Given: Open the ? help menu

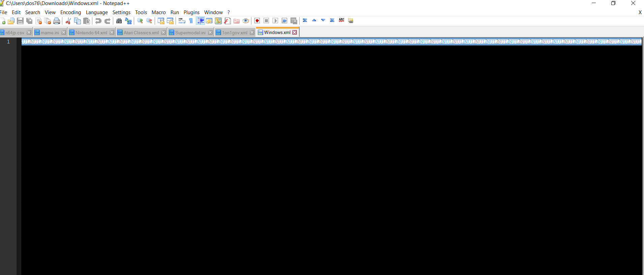Looking at the screenshot, I should click(x=228, y=12).
